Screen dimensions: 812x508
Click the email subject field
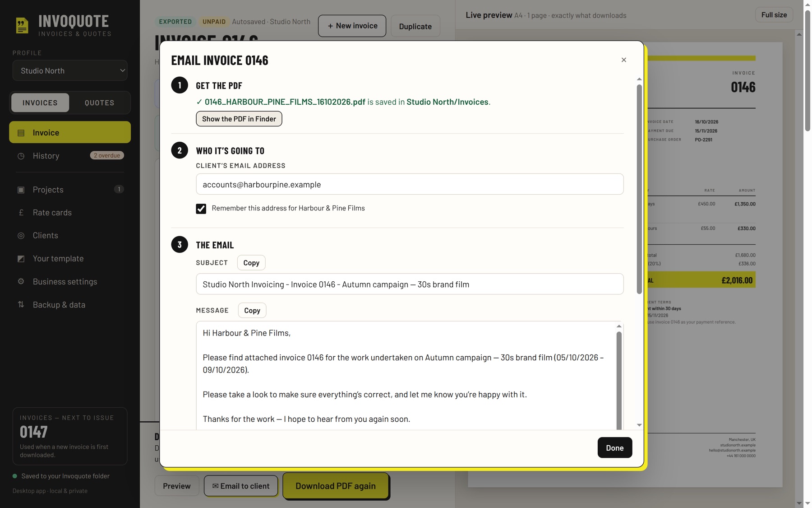(x=410, y=284)
